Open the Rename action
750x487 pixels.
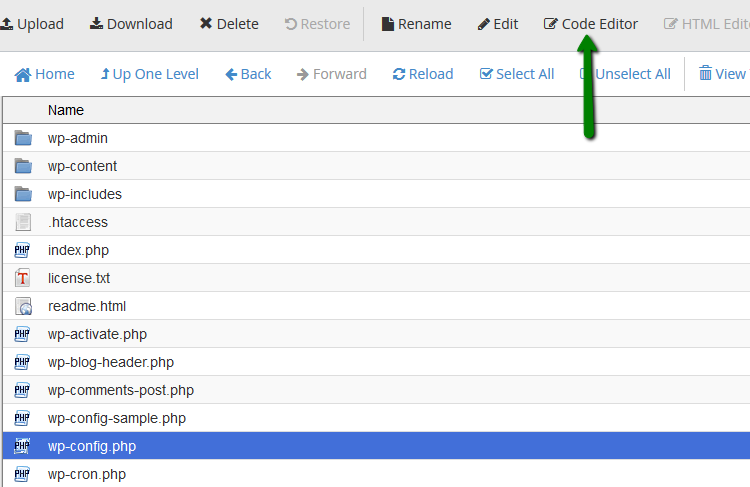[416, 24]
